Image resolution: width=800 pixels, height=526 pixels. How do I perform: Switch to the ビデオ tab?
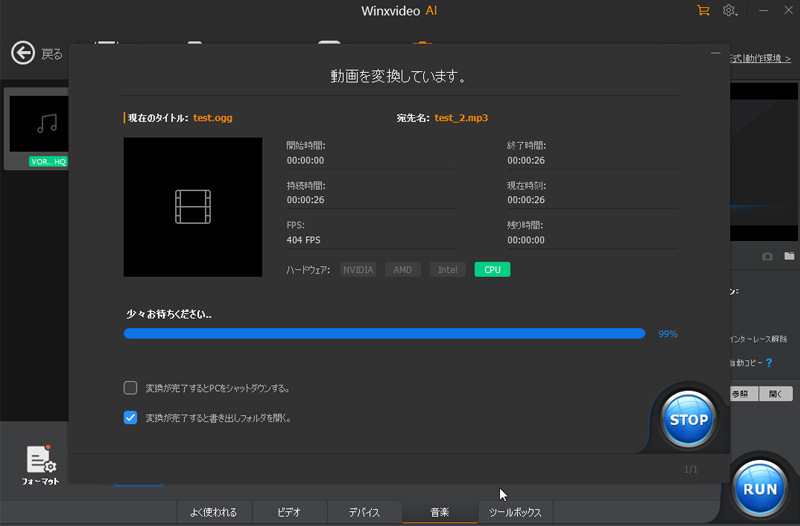pyautogui.click(x=289, y=512)
